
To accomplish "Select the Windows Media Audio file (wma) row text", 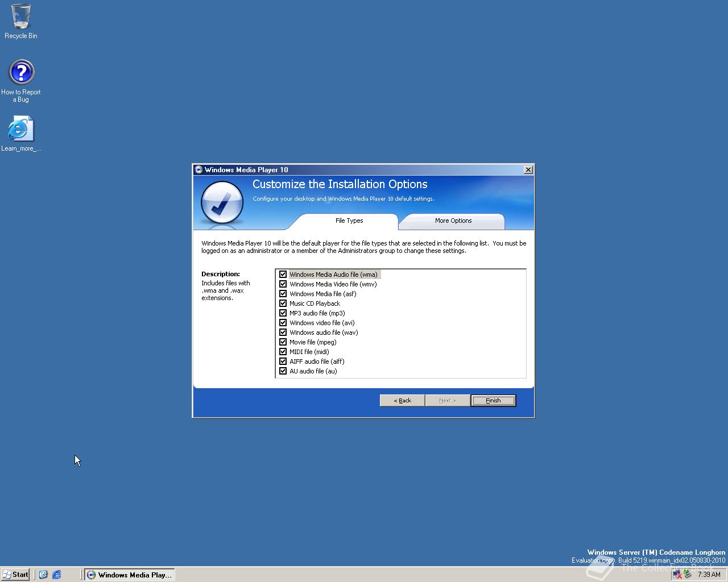I will click(x=333, y=275).
